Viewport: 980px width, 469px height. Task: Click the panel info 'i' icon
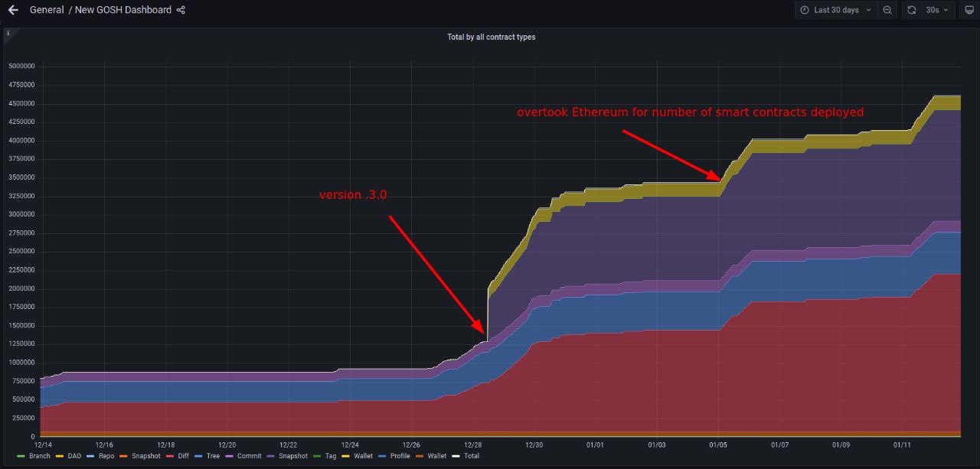pyautogui.click(x=8, y=34)
